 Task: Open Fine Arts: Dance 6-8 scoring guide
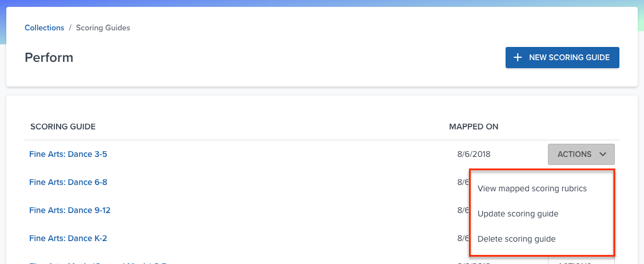click(68, 182)
